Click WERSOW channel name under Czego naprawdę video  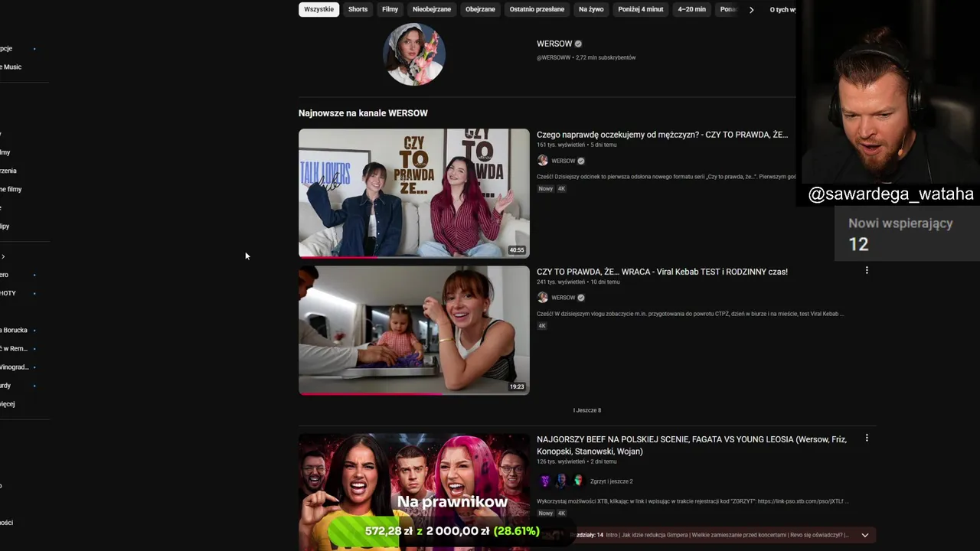[563, 161]
